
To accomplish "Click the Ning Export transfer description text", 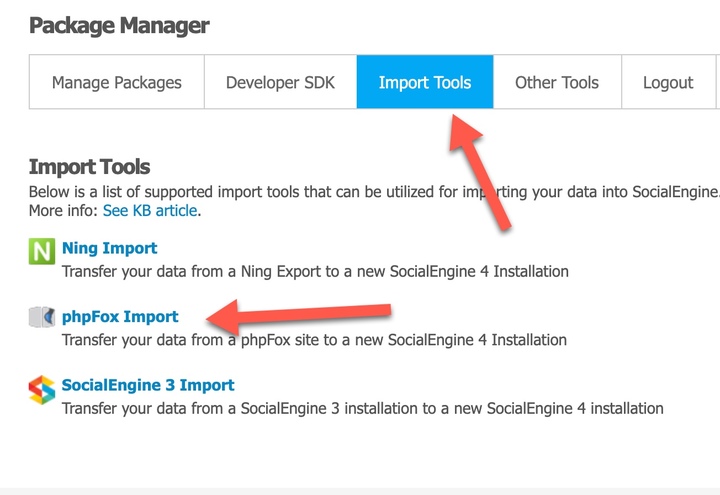I will pos(315,271).
